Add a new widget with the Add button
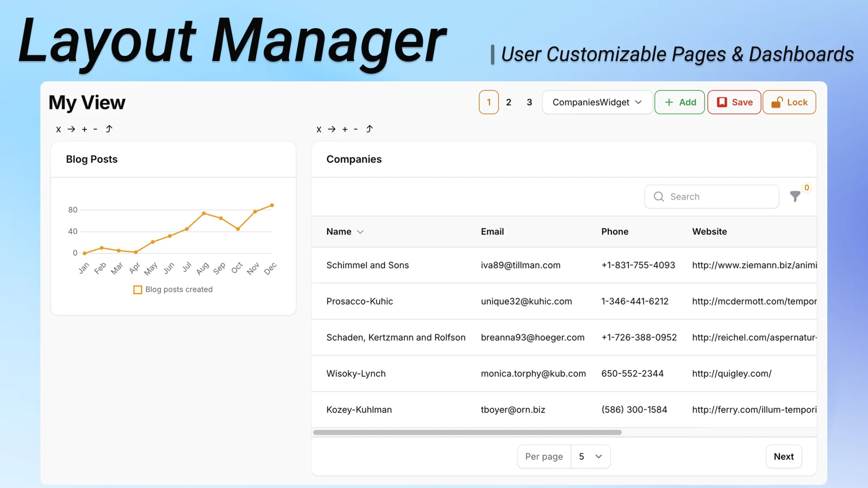Image resolution: width=868 pixels, height=488 pixels. click(x=679, y=102)
